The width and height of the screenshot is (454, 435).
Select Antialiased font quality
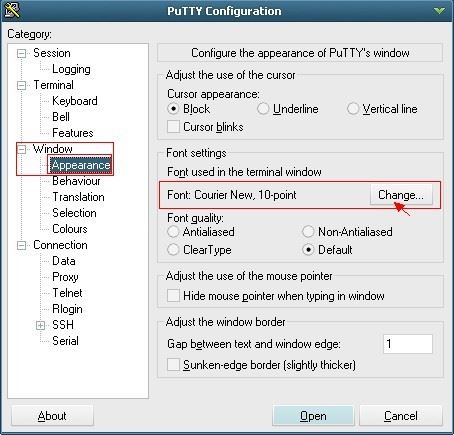tap(173, 232)
